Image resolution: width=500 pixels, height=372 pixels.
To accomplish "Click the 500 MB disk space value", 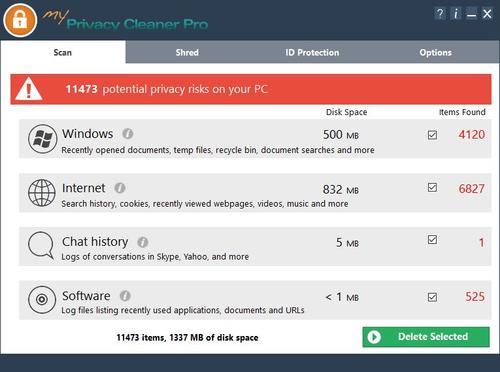I will coord(341,135).
